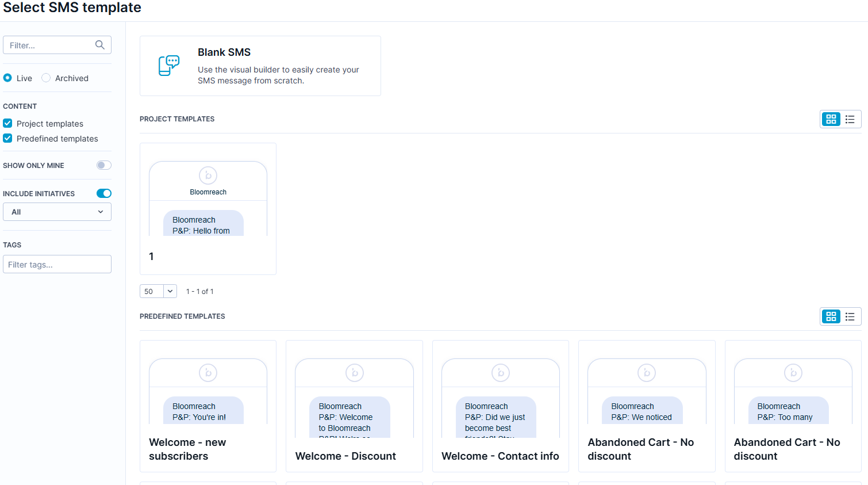The height and width of the screenshot is (485, 868).
Task: Open the 50 per page dropdown
Action: pyautogui.click(x=158, y=291)
